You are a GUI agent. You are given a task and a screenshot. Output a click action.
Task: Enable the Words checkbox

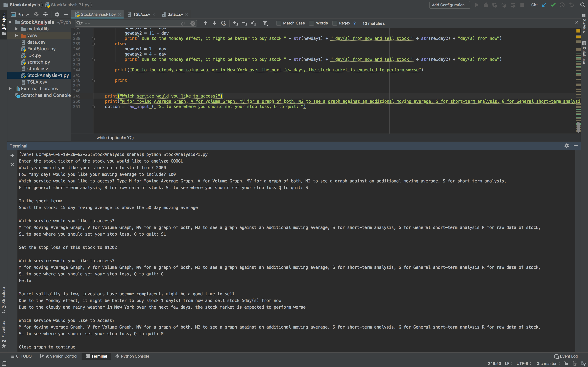(x=311, y=23)
